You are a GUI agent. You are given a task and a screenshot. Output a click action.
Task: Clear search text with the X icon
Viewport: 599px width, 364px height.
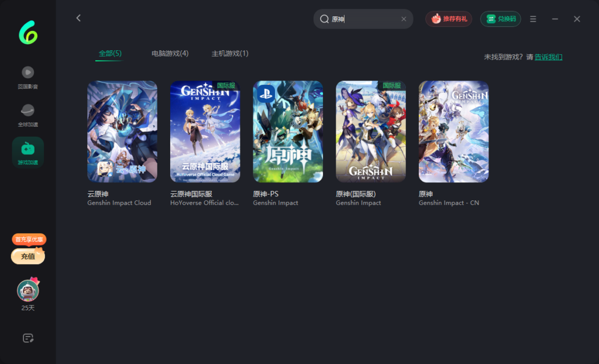click(x=404, y=19)
